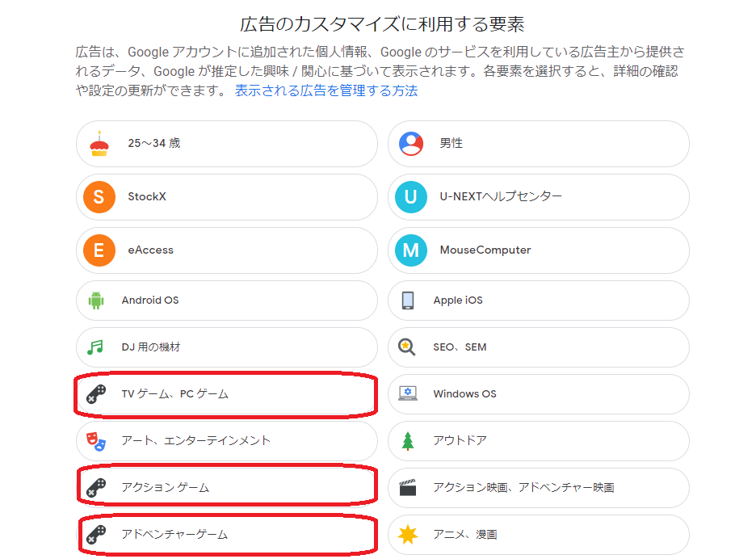Viewport: 756px width, 559px height.
Task: Select the MouseComputer advertiser entry
Action: point(539,250)
